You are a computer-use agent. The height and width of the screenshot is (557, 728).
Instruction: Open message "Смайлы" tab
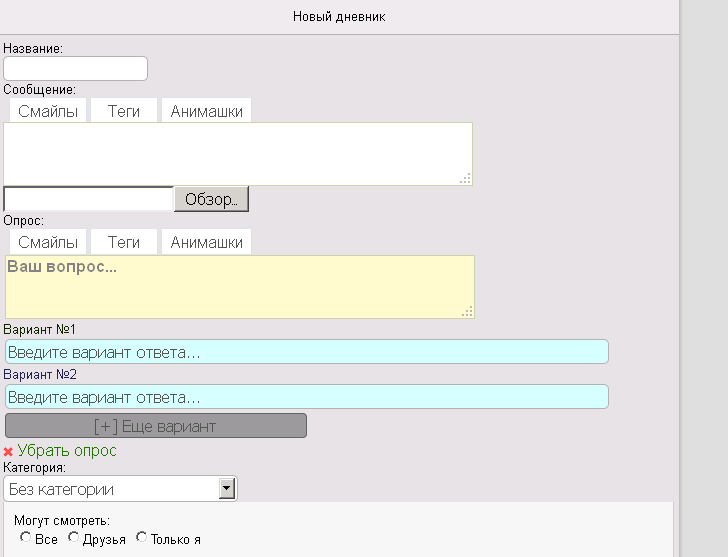48,111
